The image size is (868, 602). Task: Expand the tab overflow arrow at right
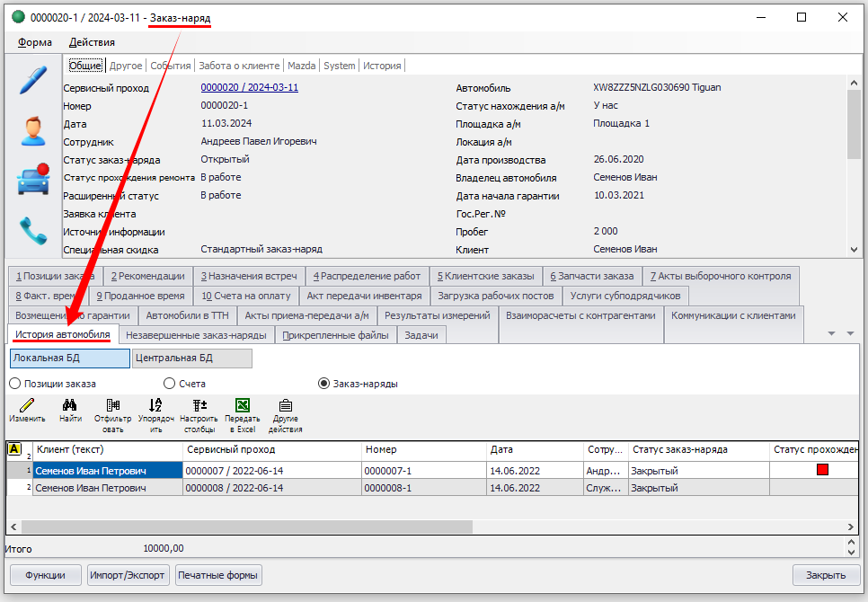[x=850, y=334]
